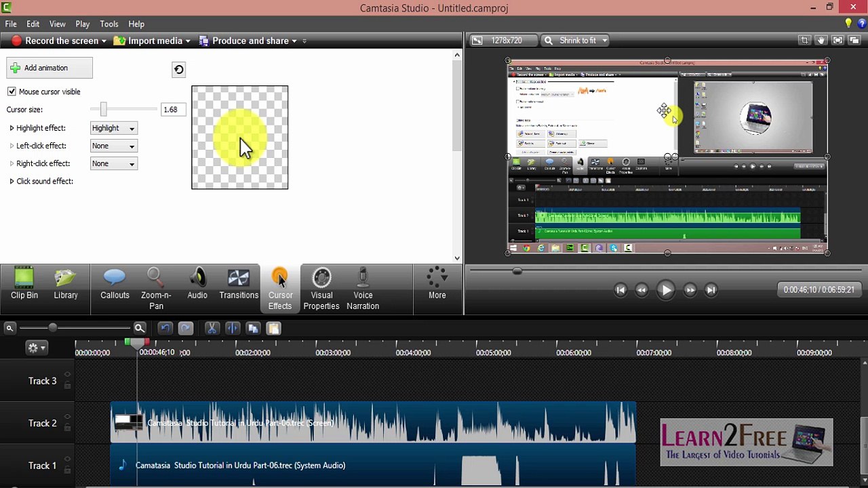
Task: Uncheck Mouse cursor visible checkbox
Action: pos(12,91)
